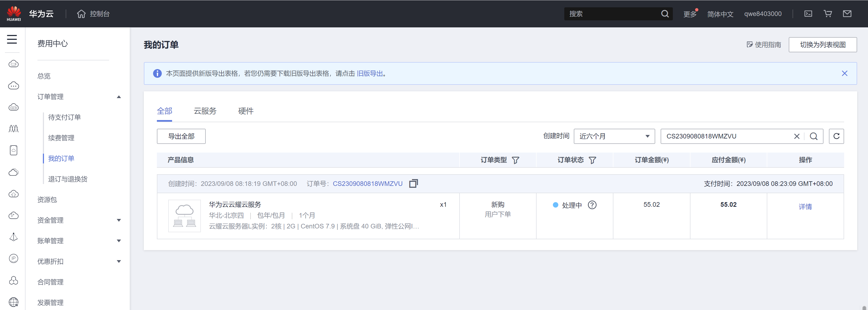This screenshot has width=868, height=310.
Task: Click the order status filter icon
Action: click(592, 160)
